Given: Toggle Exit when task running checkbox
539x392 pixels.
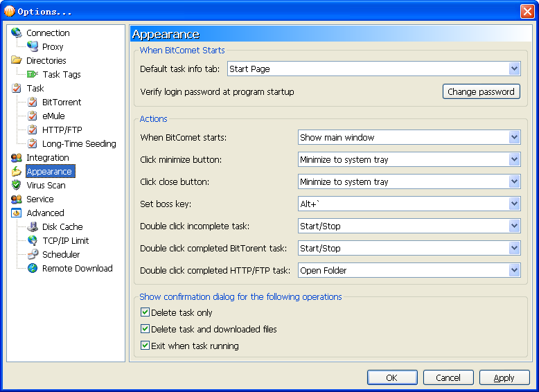Looking at the screenshot, I should (x=145, y=346).
